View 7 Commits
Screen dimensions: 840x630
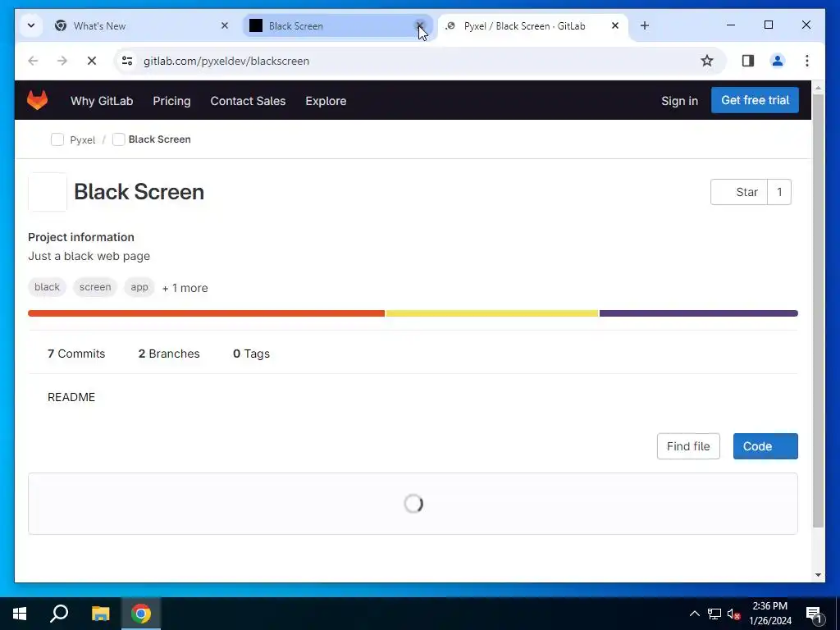[x=76, y=354]
